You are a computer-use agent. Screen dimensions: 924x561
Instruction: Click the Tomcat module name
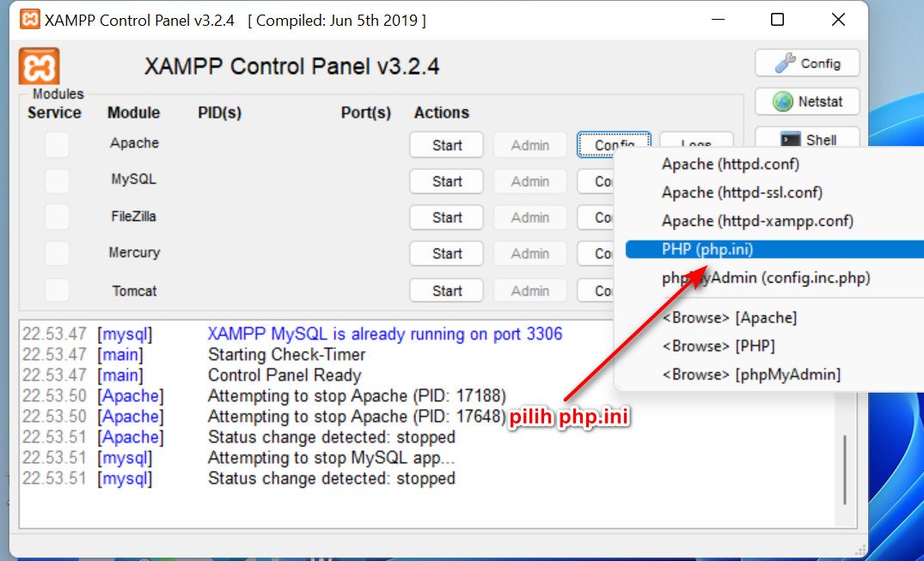coord(134,290)
